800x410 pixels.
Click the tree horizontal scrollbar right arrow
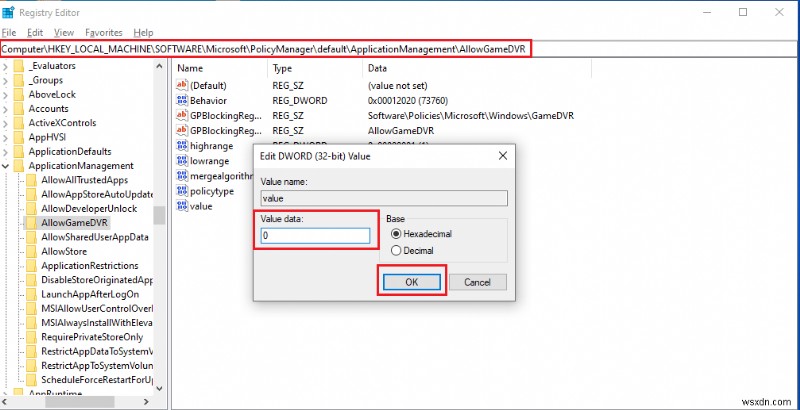pos(146,402)
